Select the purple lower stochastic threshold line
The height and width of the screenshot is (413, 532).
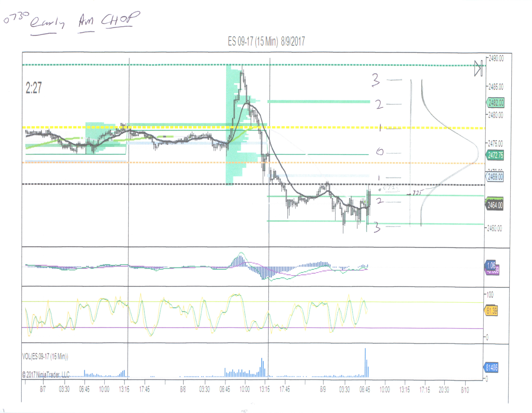click(x=252, y=328)
